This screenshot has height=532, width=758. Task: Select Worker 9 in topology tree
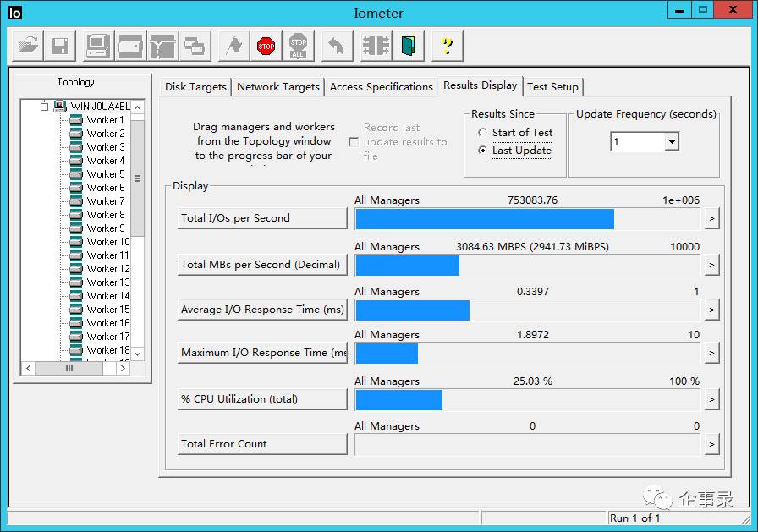(106, 228)
